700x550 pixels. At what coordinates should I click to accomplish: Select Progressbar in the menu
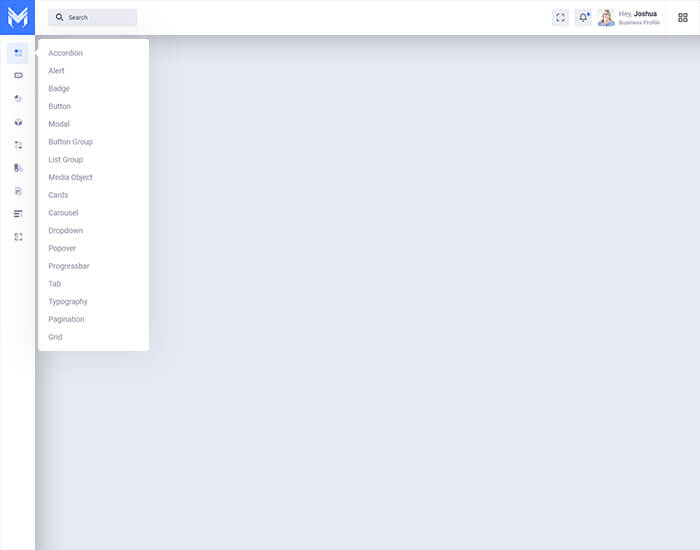click(68, 266)
